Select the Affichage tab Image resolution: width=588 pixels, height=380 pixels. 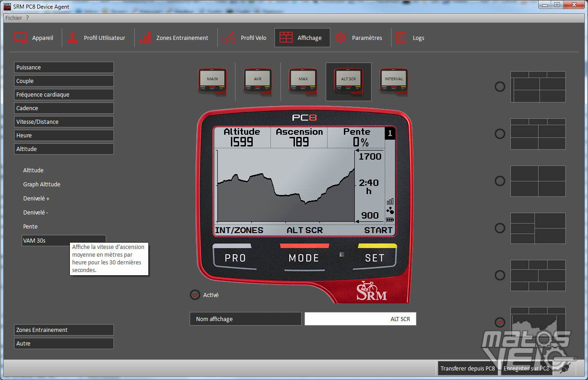pos(302,38)
